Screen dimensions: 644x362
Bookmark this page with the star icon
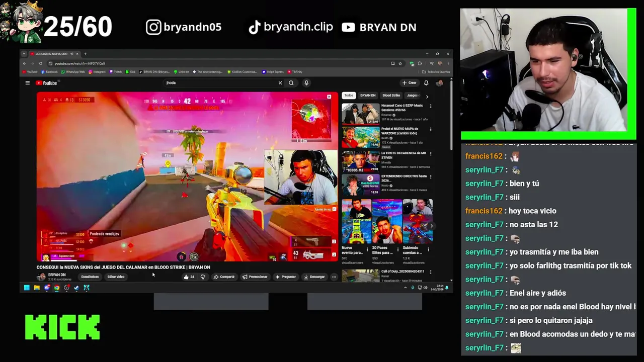pos(400,63)
